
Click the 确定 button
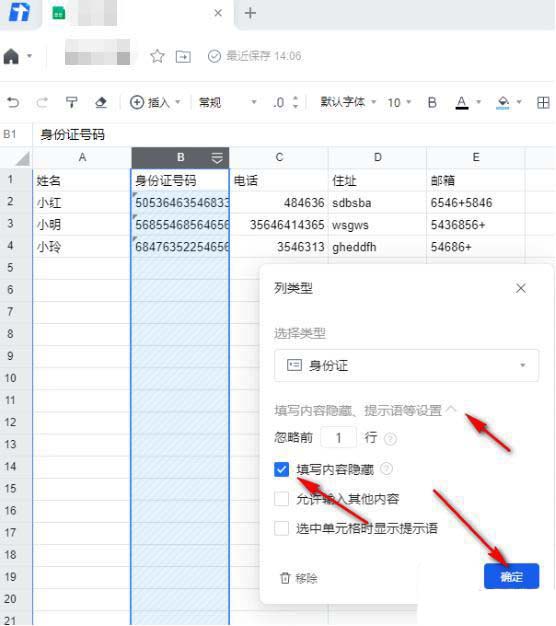coord(511,576)
